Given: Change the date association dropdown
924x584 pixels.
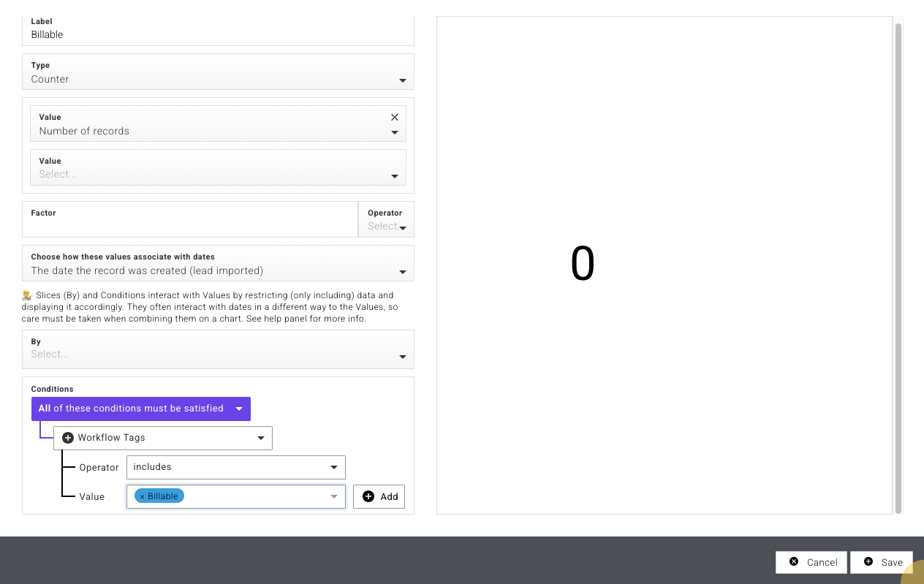Looking at the screenshot, I should (402, 271).
